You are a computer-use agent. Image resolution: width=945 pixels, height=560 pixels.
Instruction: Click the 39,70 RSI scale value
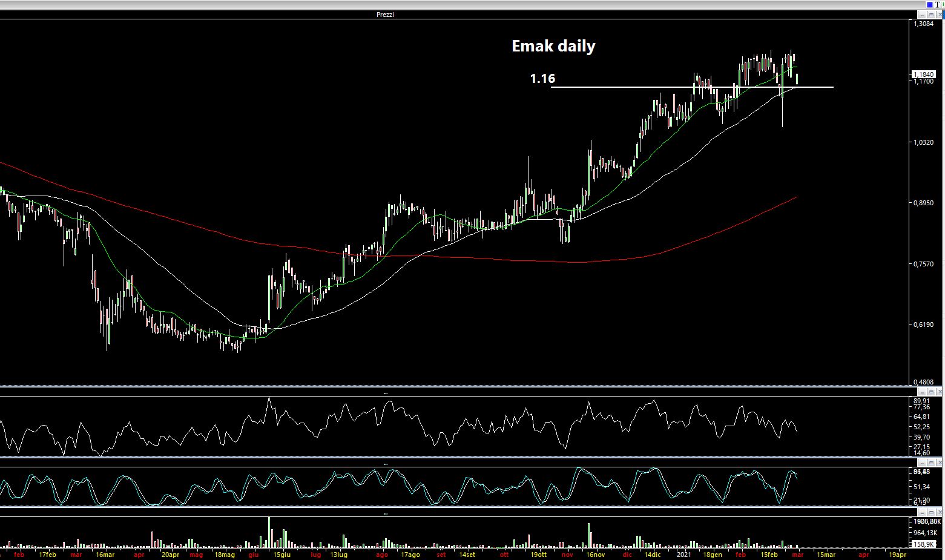click(921, 437)
